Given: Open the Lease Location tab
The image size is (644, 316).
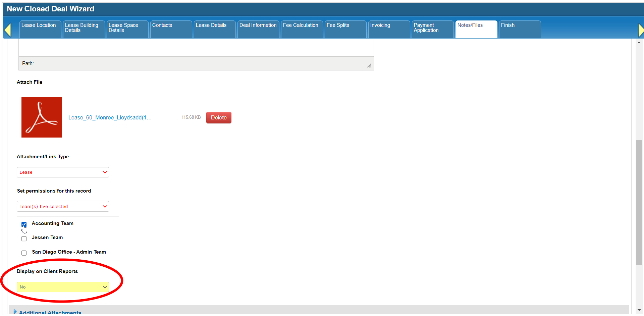Looking at the screenshot, I should (x=40, y=29).
